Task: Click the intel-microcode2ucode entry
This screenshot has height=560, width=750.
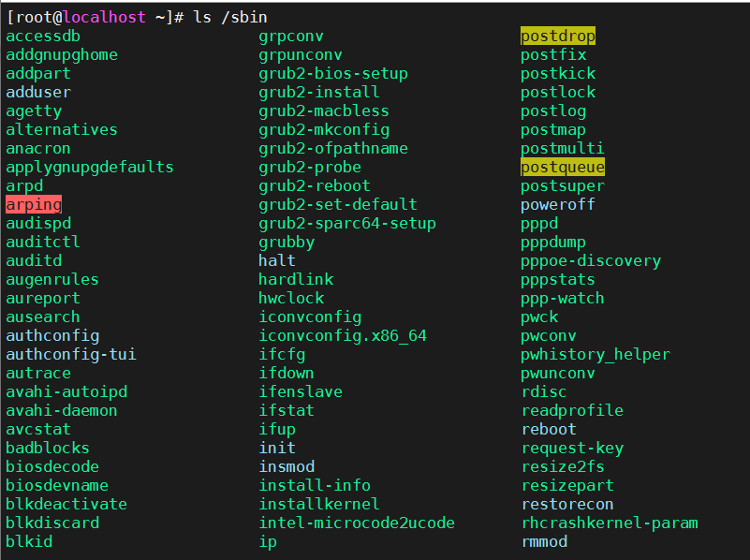Action: pyautogui.click(x=357, y=523)
